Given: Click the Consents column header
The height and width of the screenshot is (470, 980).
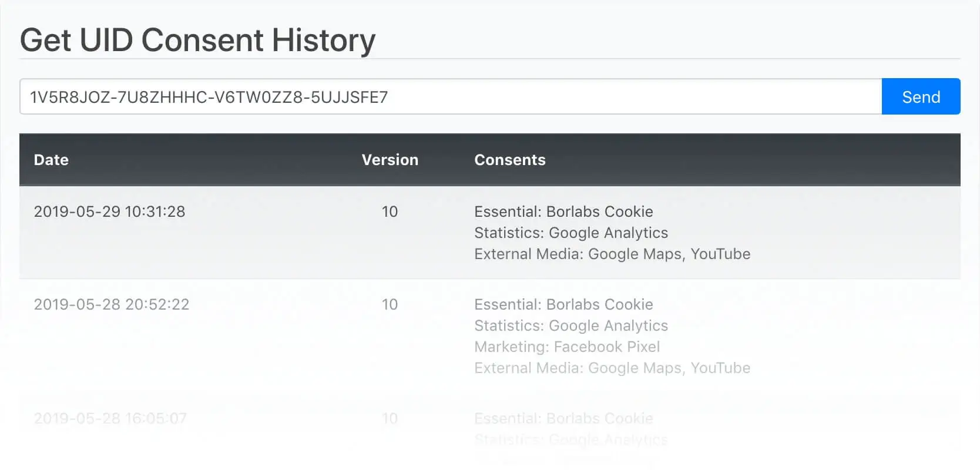Looking at the screenshot, I should [509, 160].
